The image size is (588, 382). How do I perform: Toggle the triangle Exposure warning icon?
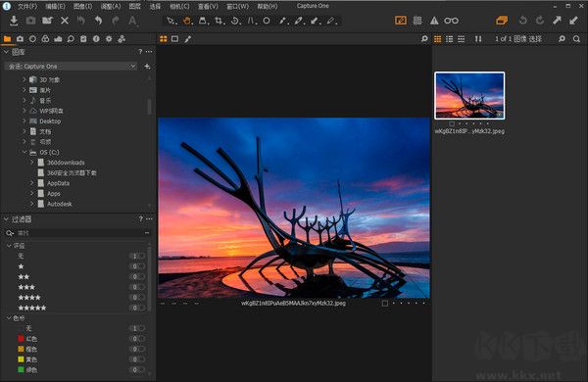coord(434,21)
